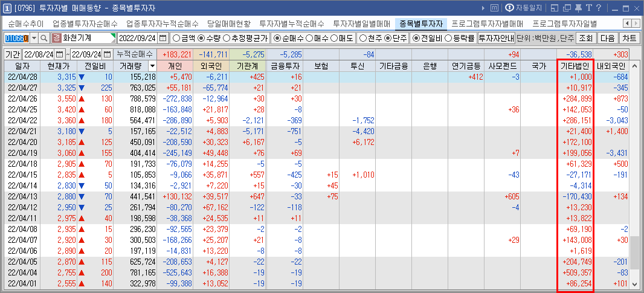Click the vertical scrollbar up arrow

(635, 66)
